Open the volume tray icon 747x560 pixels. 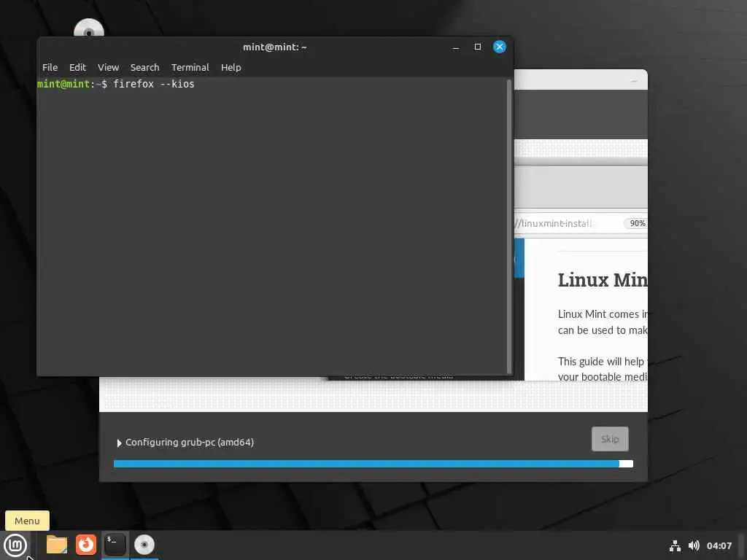pyautogui.click(x=694, y=545)
